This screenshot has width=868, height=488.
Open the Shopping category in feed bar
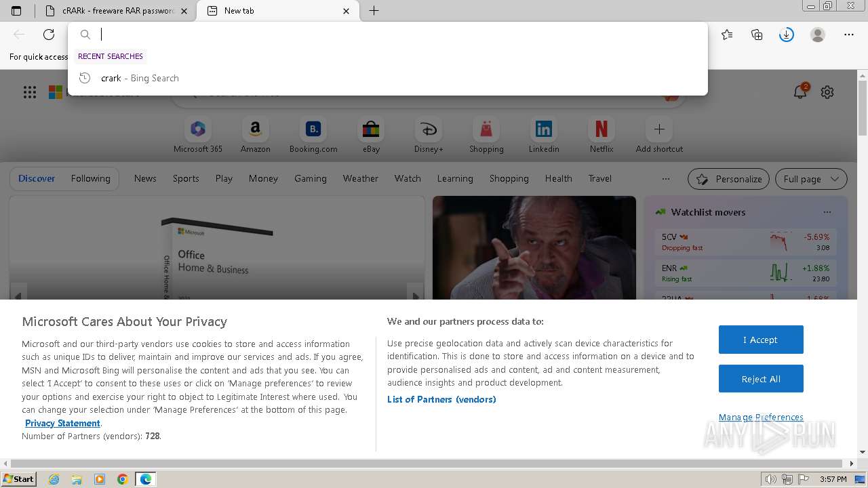tap(509, 178)
